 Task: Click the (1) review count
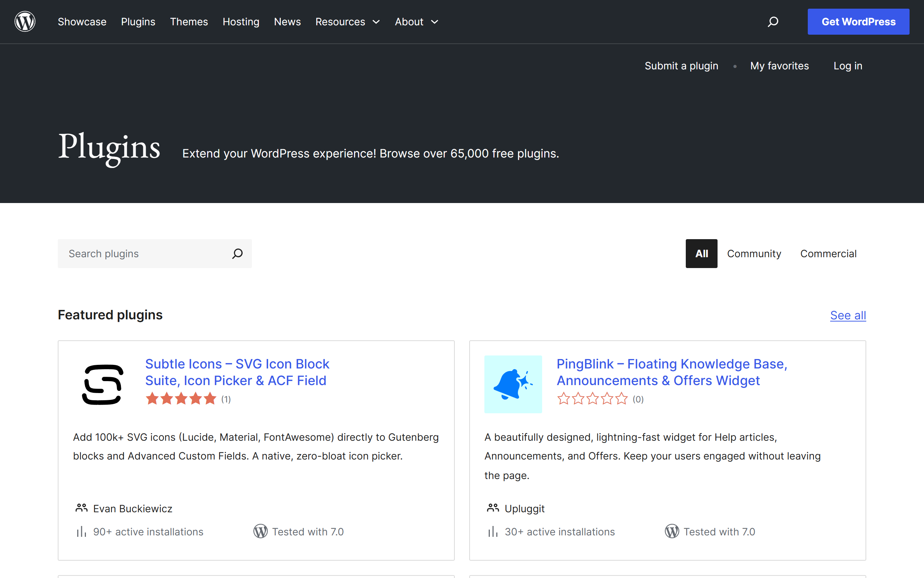(x=226, y=399)
